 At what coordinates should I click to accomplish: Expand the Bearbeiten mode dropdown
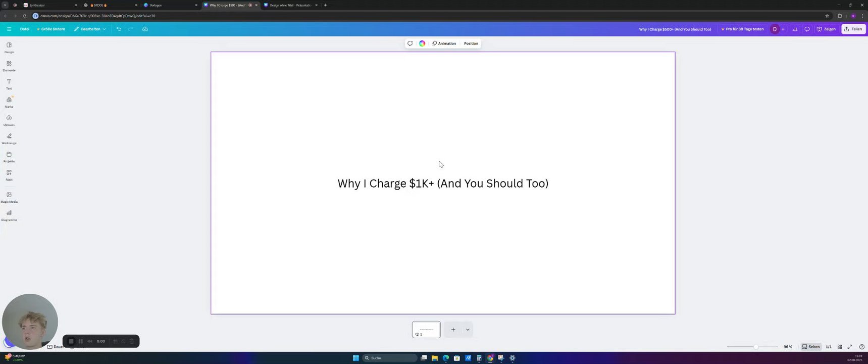tap(90, 29)
